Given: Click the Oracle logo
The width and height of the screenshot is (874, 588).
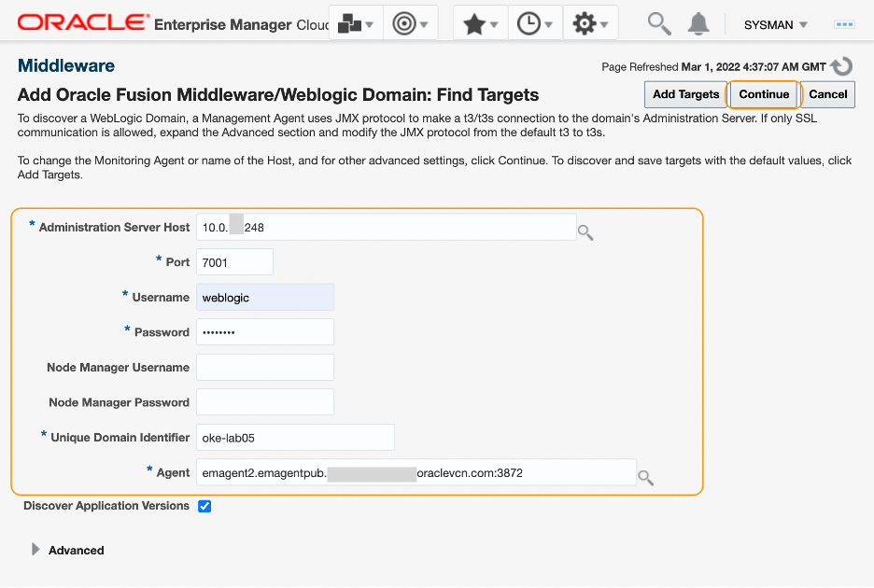Looking at the screenshot, I should (83, 22).
